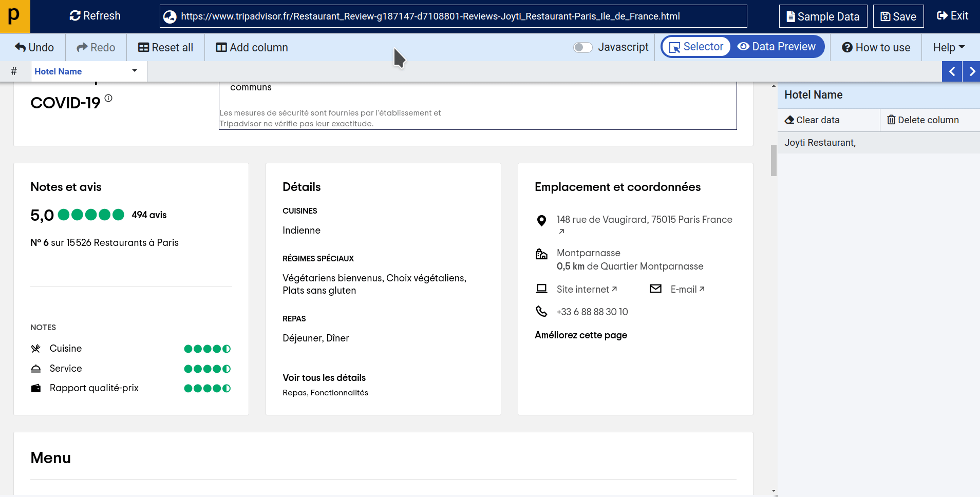Open the Help dropdown menu
Screen dimensions: 980x497
[x=949, y=47]
